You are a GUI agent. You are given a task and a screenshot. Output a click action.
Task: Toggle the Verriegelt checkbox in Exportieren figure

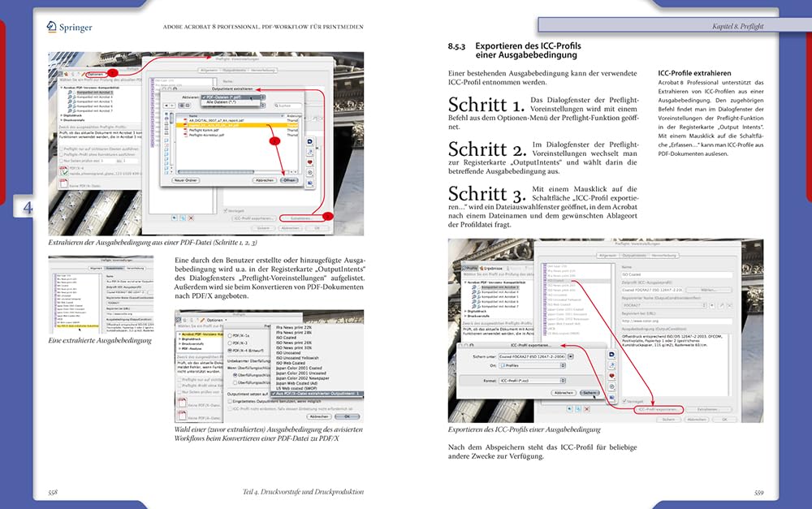[624, 401]
